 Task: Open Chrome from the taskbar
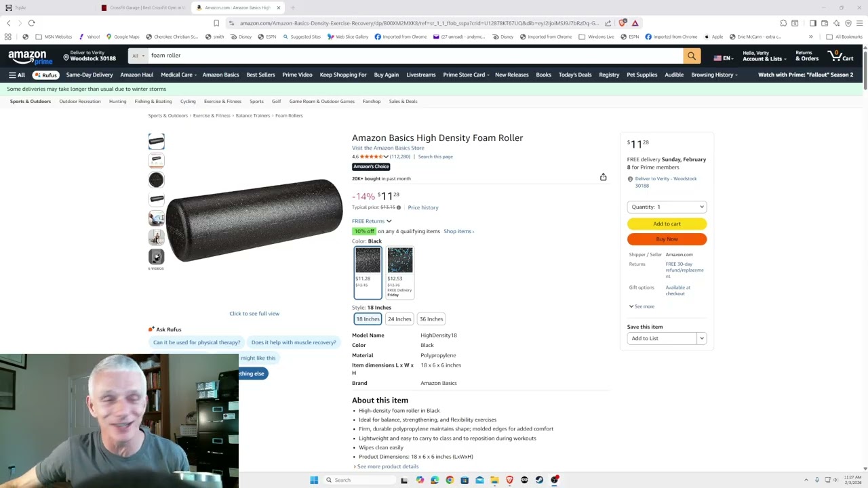click(x=450, y=480)
